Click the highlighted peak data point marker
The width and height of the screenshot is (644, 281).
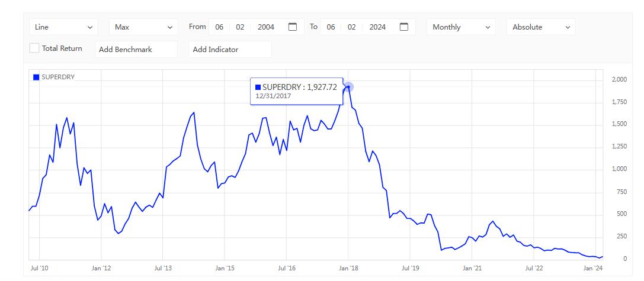(x=348, y=87)
